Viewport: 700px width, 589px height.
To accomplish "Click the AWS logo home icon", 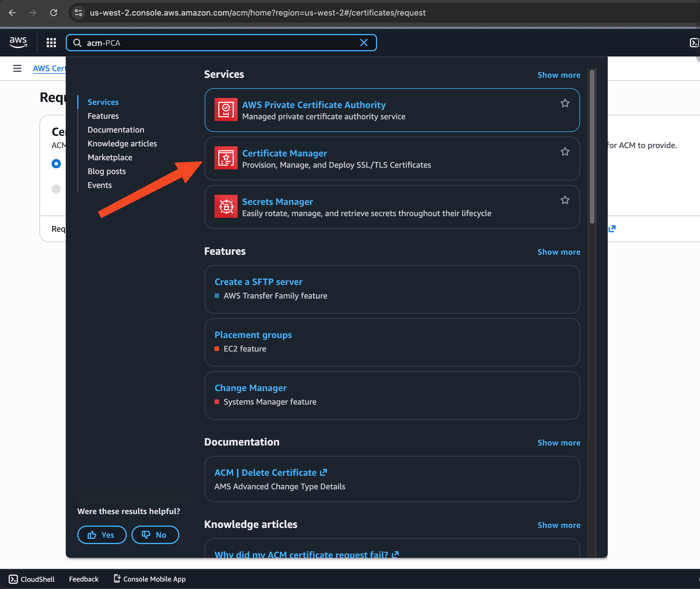I will (18, 42).
